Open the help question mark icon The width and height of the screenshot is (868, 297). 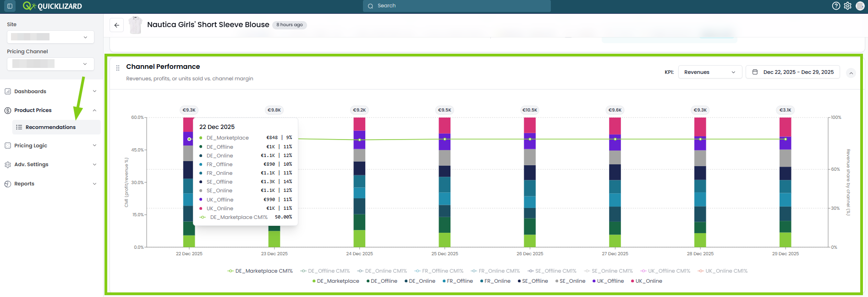[x=836, y=6]
